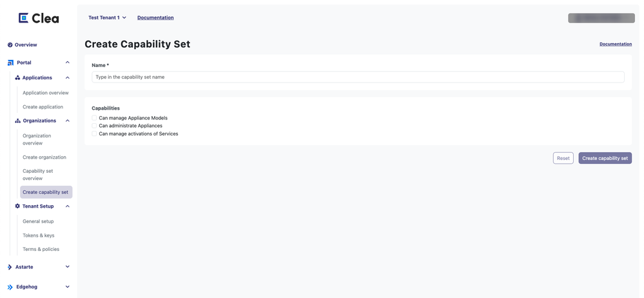Click the Organizations hierarchy icon
644x298 pixels.
point(17,121)
